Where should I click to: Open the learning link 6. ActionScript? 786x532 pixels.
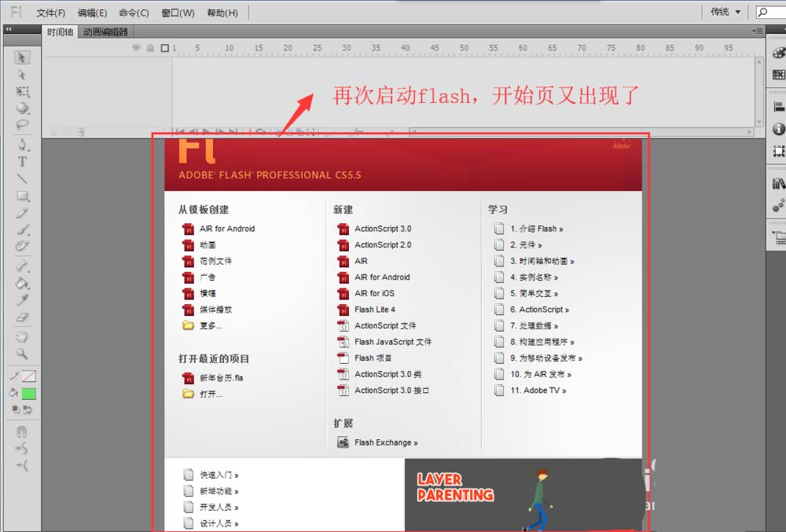(x=531, y=309)
